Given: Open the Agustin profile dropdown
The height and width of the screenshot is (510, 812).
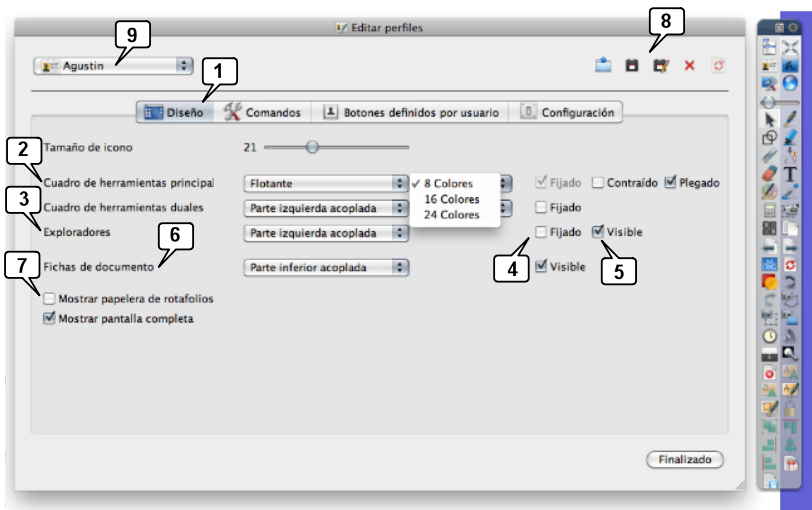Looking at the screenshot, I should click(113, 65).
